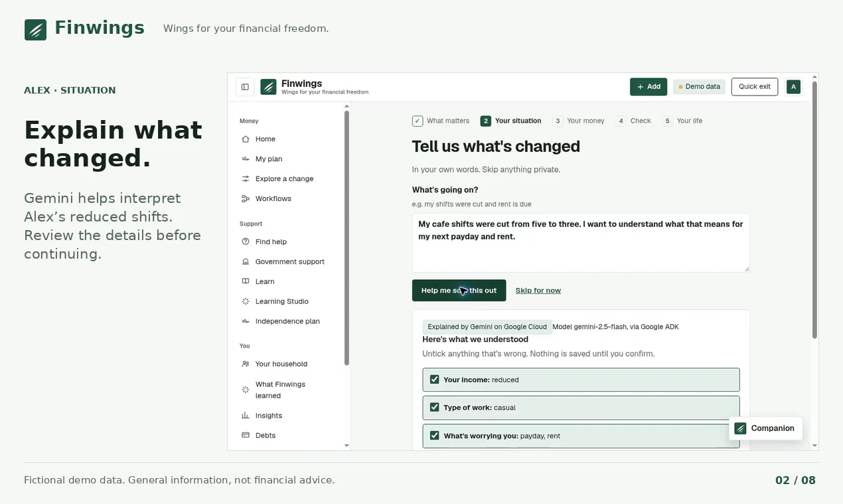
Task: Click the Finwings logo in app header
Action: pos(268,87)
